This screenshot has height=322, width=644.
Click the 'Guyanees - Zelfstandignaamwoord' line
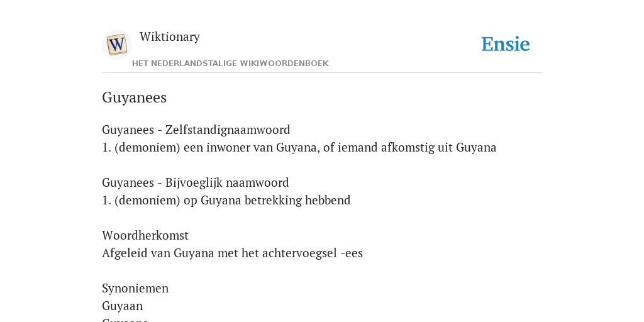(x=196, y=130)
